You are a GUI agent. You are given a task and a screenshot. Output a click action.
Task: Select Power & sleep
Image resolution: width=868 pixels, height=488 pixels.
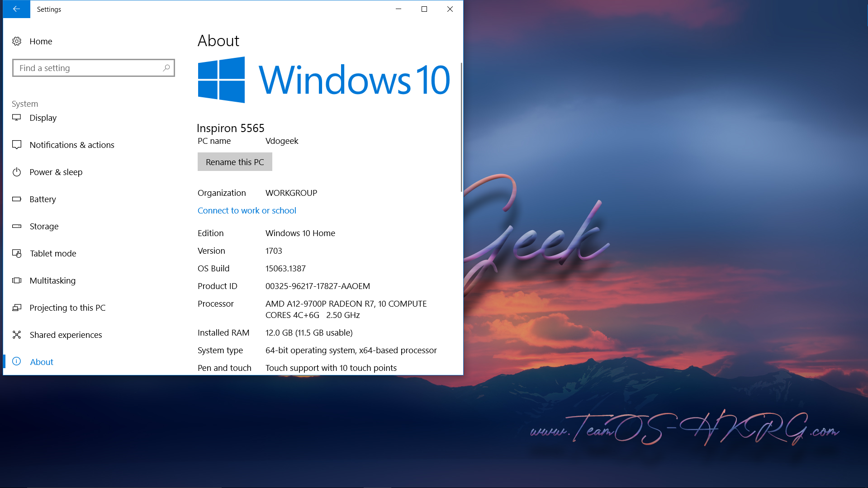(x=56, y=172)
